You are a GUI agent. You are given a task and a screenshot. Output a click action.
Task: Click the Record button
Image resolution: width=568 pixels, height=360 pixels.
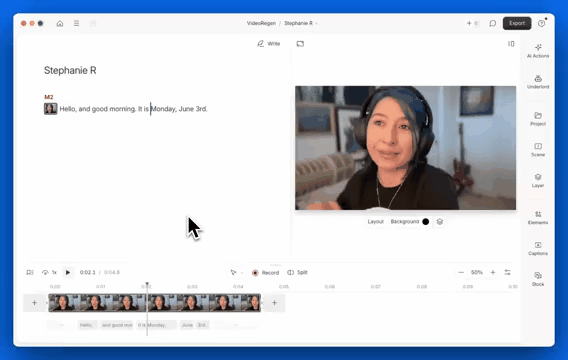266,273
